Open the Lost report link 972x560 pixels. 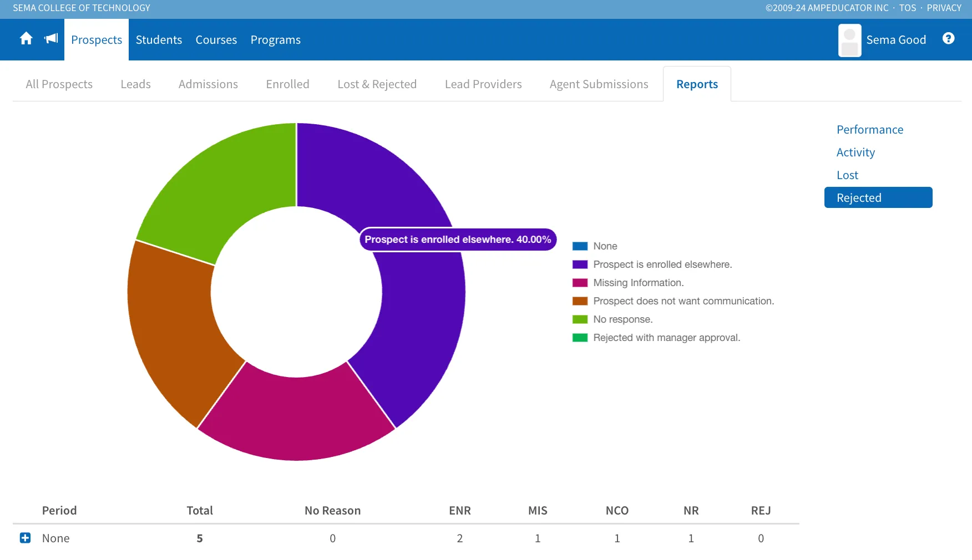[847, 175]
